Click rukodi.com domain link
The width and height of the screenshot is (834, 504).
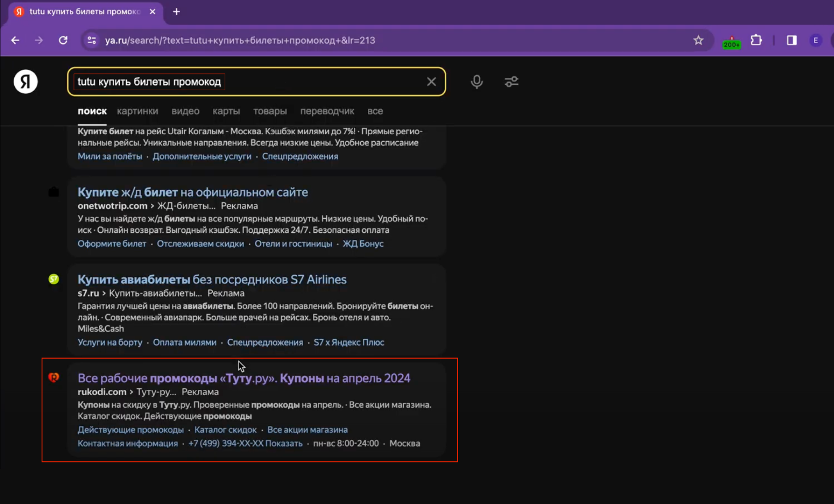coord(102,392)
